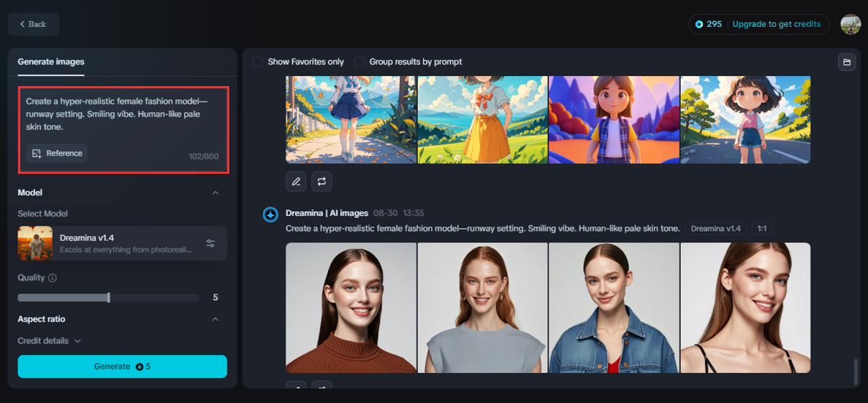The height and width of the screenshot is (403, 868).
Task: Enable Group results by prompt checkbox
Action: [x=359, y=62]
